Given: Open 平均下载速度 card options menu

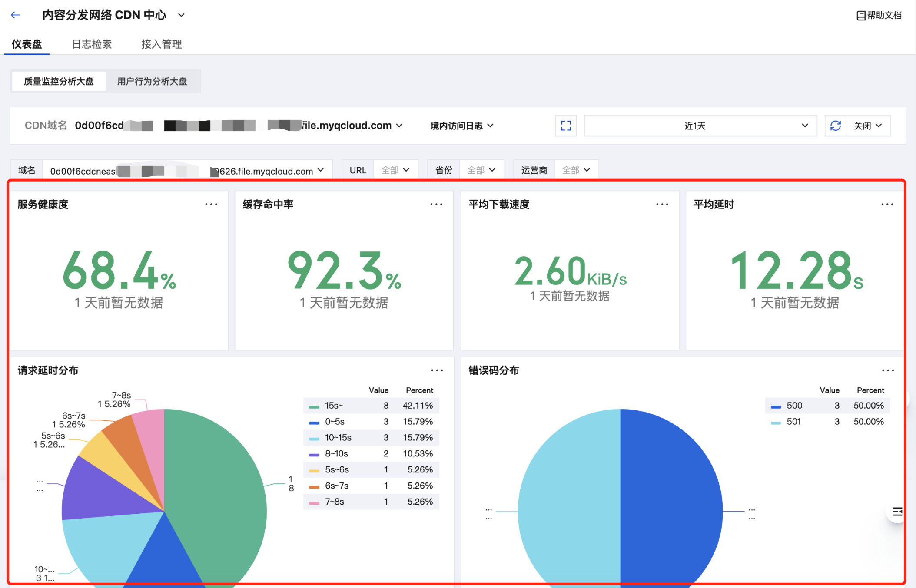Looking at the screenshot, I should (662, 205).
